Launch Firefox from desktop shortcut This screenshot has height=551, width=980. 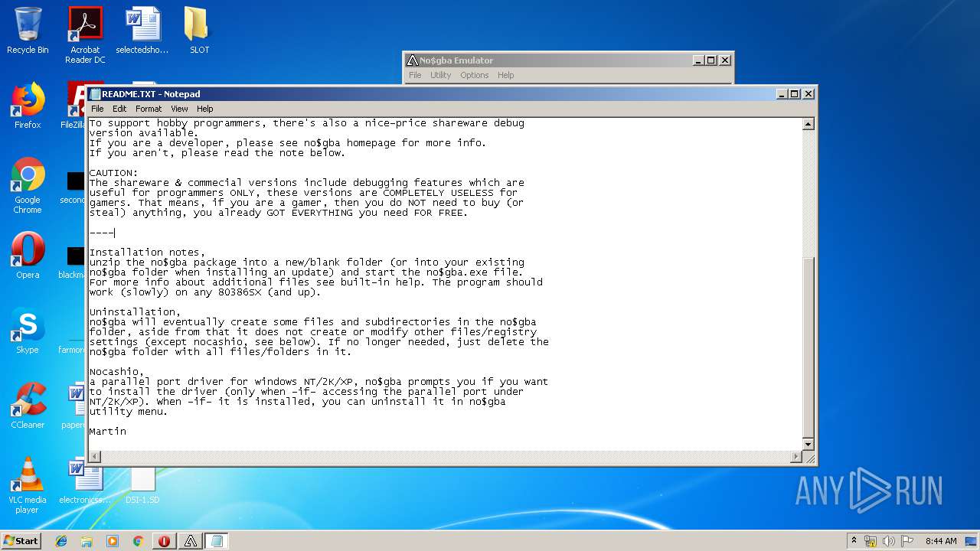[x=28, y=106]
